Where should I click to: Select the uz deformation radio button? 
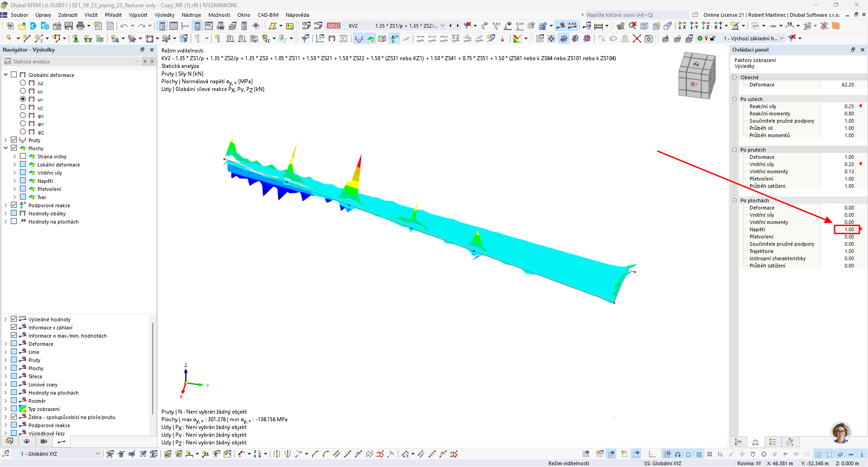23,107
